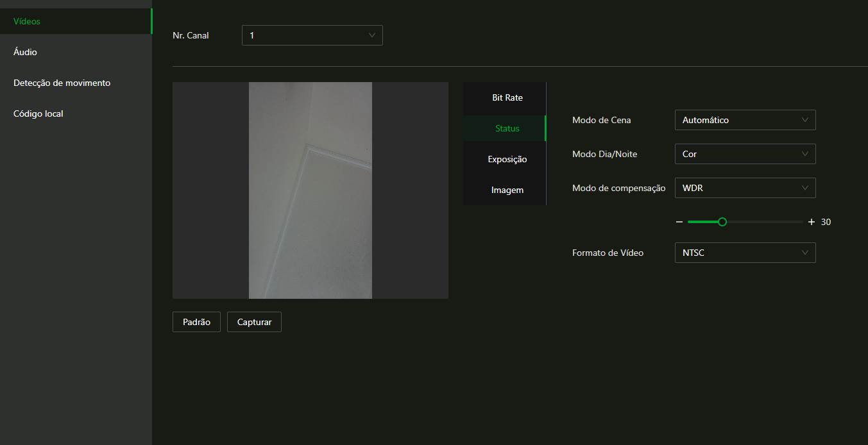Switch to the Imagem tab
Viewport: 868px width, 445px height.
tap(505, 190)
